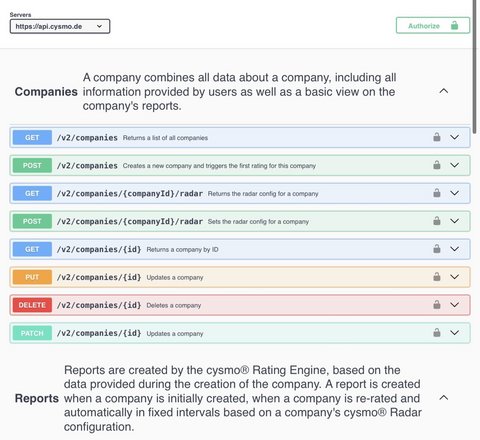This screenshot has height=440, width=480.
Task: Expand the DELETE /v2/companies/{id} chevron
Action: tap(455, 305)
